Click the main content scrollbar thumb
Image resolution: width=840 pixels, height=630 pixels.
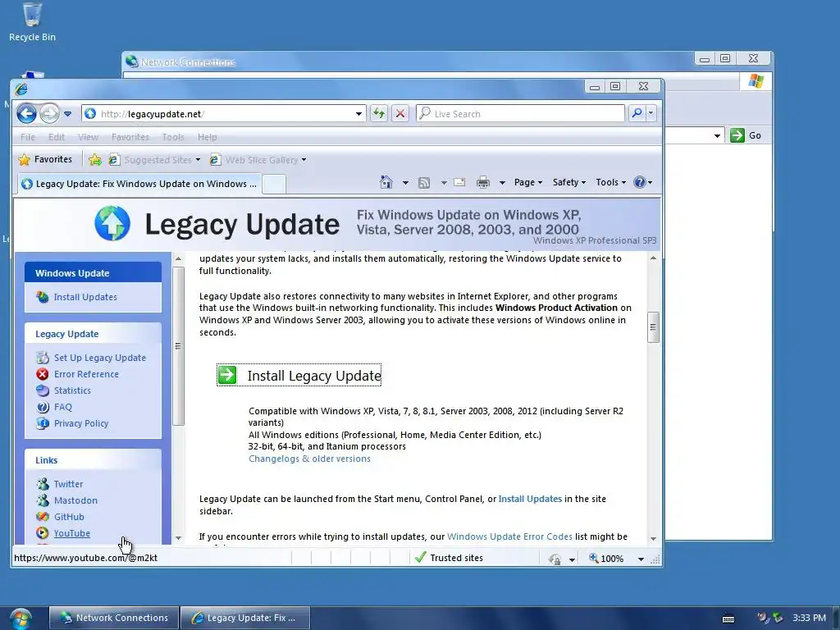pos(653,326)
